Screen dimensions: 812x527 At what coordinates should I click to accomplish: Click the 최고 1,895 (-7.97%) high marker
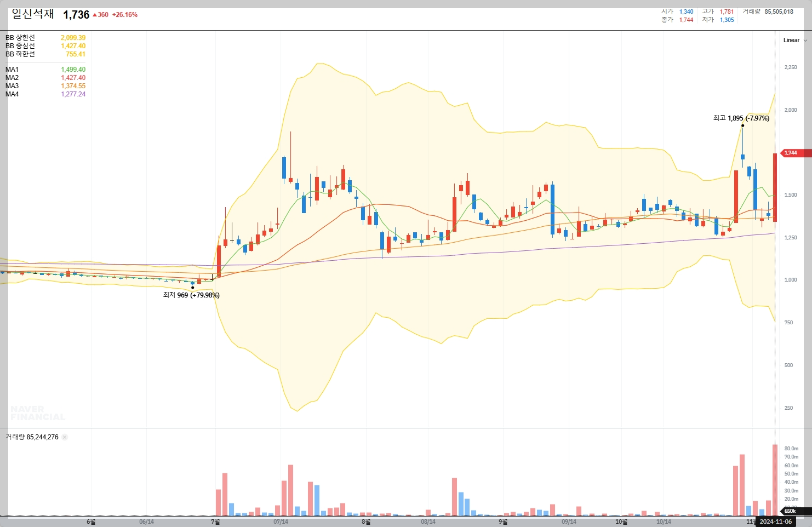pos(741,118)
